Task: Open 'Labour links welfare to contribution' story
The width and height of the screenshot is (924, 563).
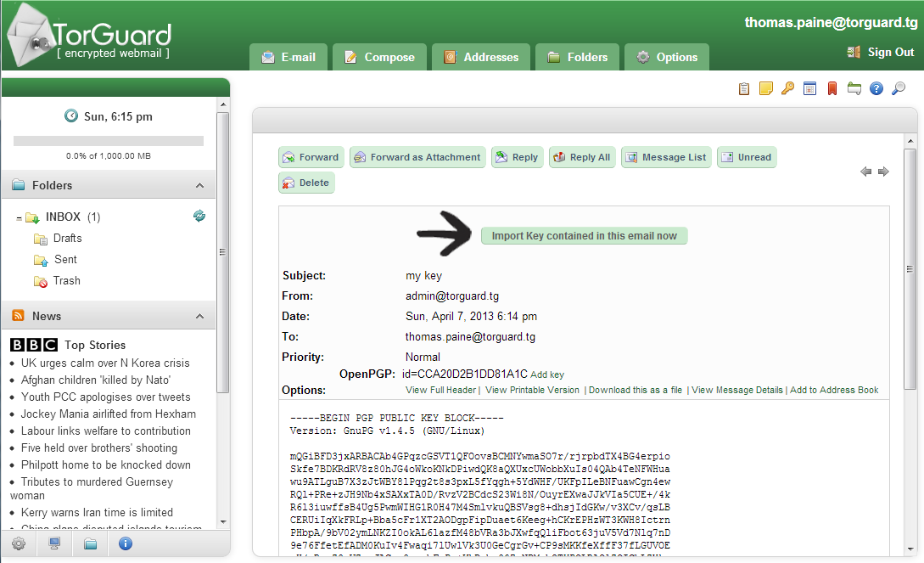Action: 106,431
